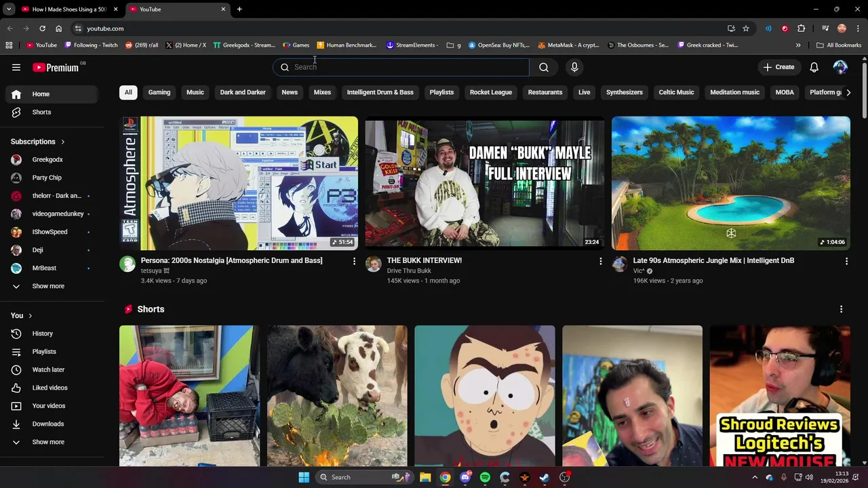Open Shorts in the sidebar
Viewport: 868px width, 488px height.
53,112
